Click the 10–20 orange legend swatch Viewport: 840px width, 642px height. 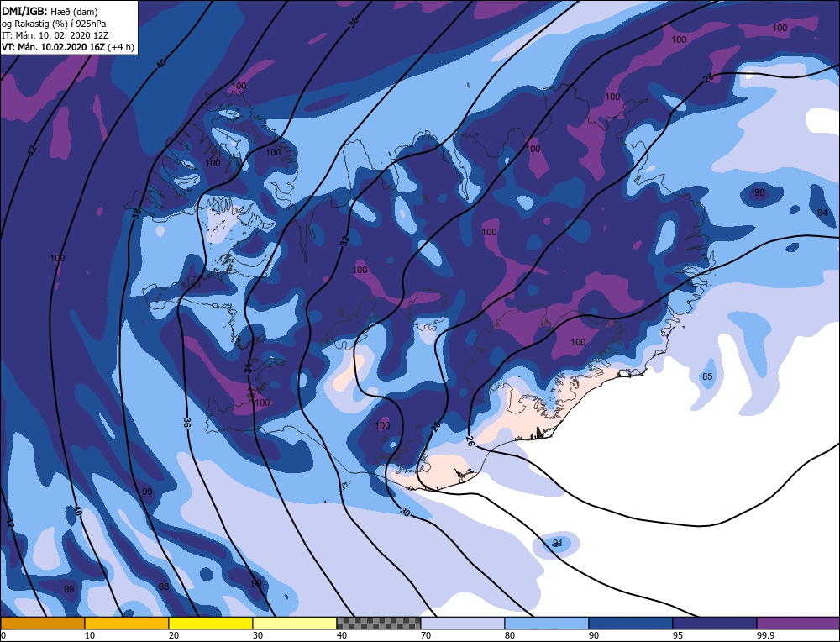coord(127,624)
